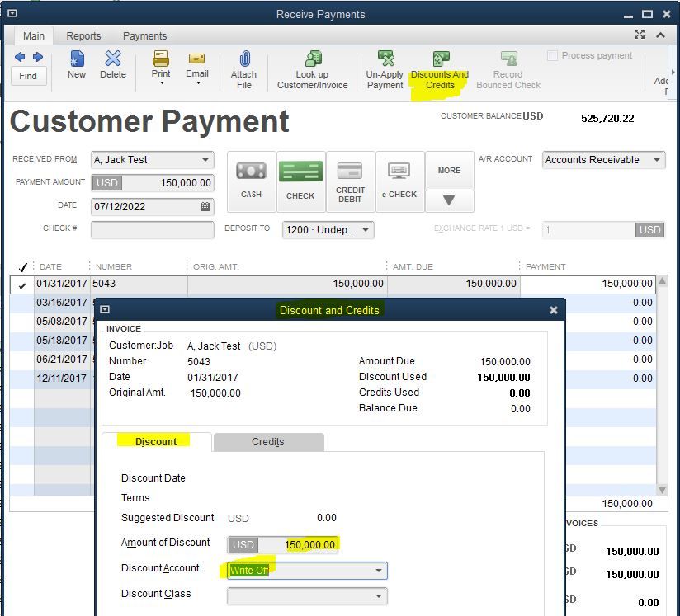Open Receive Payments window system menu icon

pos(12,13)
